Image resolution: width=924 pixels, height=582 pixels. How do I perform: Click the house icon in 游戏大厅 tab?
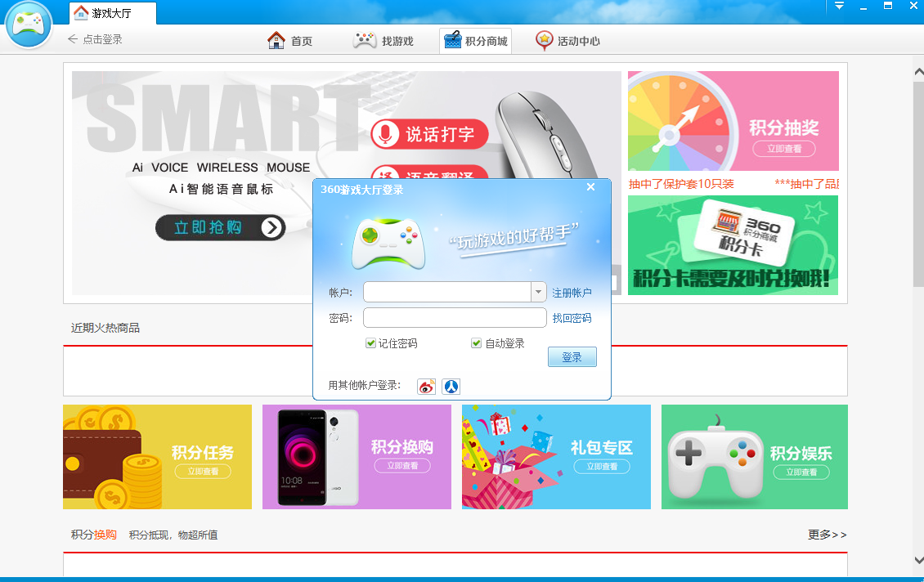(81, 12)
